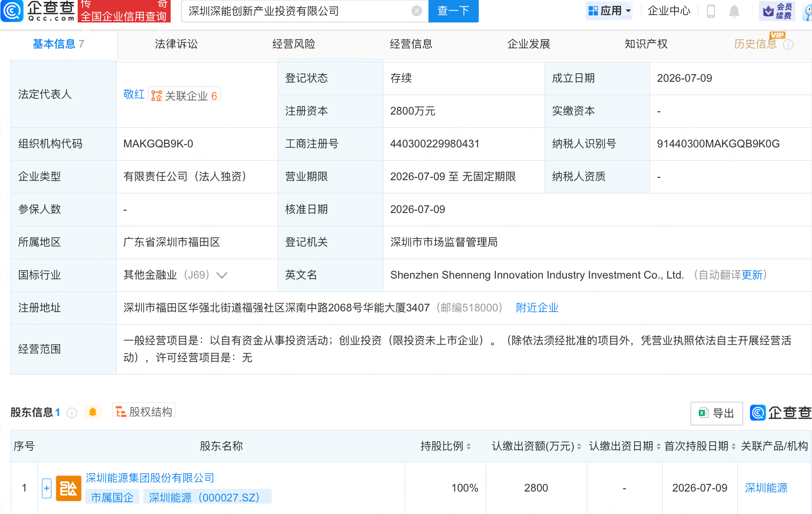Click the English company name text

click(x=537, y=275)
